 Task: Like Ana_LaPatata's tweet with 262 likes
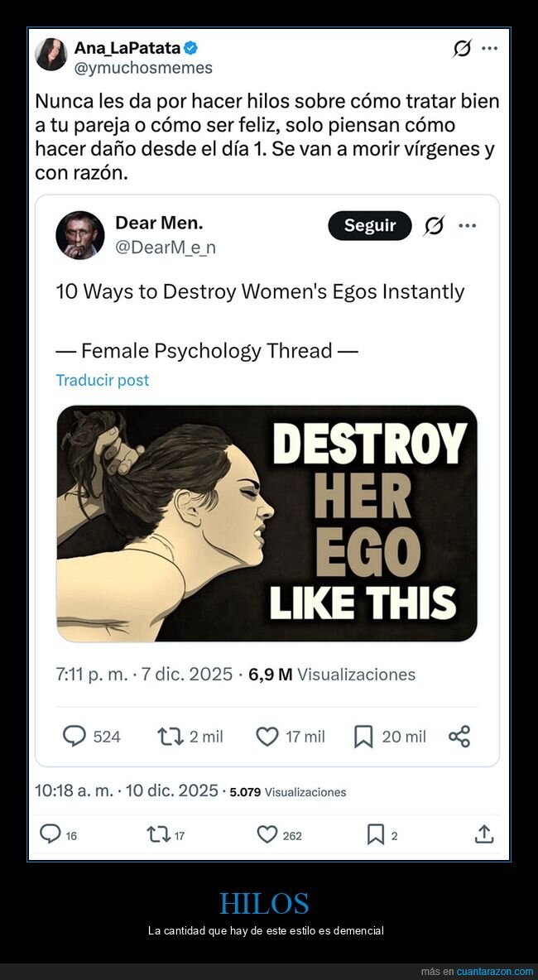(267, 835)
